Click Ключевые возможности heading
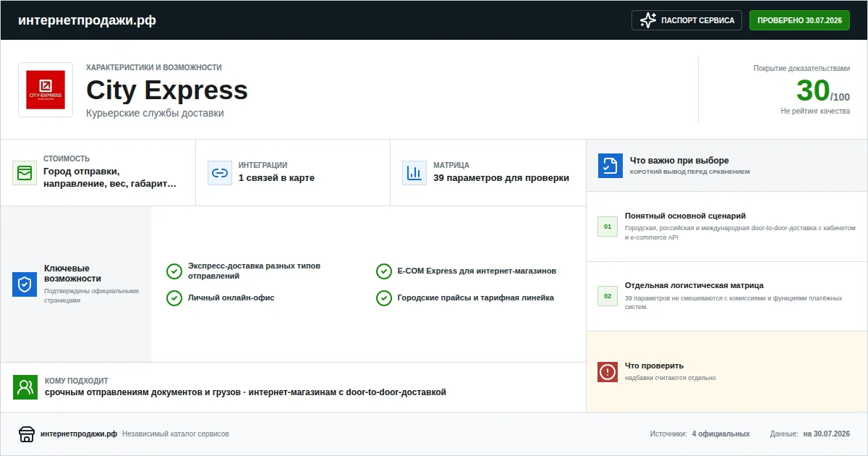The image size is (868, 456). [72, 273]
